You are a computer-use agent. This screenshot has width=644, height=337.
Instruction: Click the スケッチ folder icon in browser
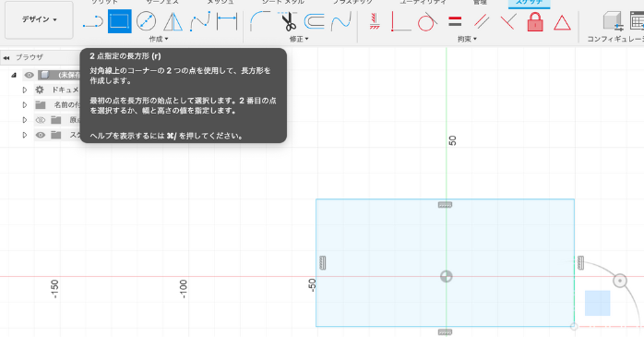(x=56, y=135)
